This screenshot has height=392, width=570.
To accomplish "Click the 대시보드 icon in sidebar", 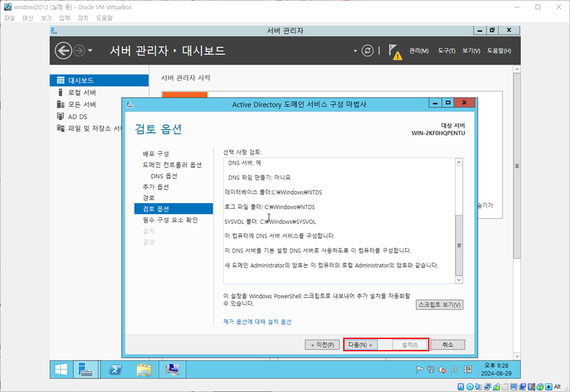I will pyautogui.click(x=61, y=80).
